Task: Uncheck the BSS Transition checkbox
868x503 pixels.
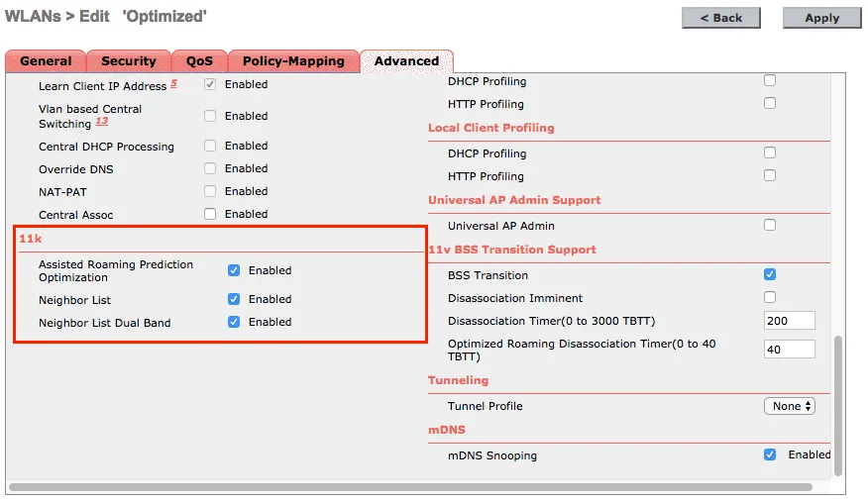Action: (x=770, y=274)
